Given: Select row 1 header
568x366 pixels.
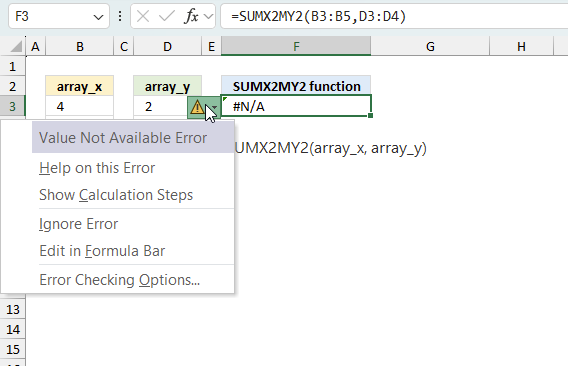Looking at the screenshot, I should 13,67.
